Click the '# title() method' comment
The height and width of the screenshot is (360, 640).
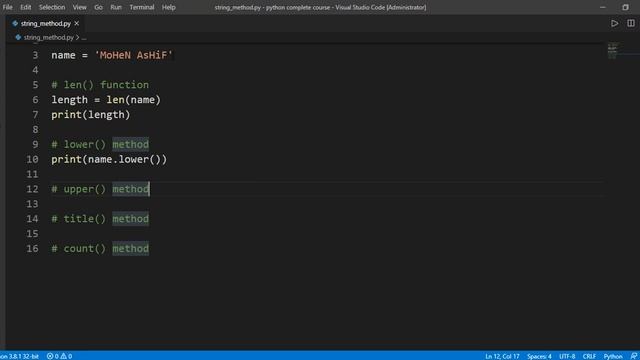[x=100, y=219]
